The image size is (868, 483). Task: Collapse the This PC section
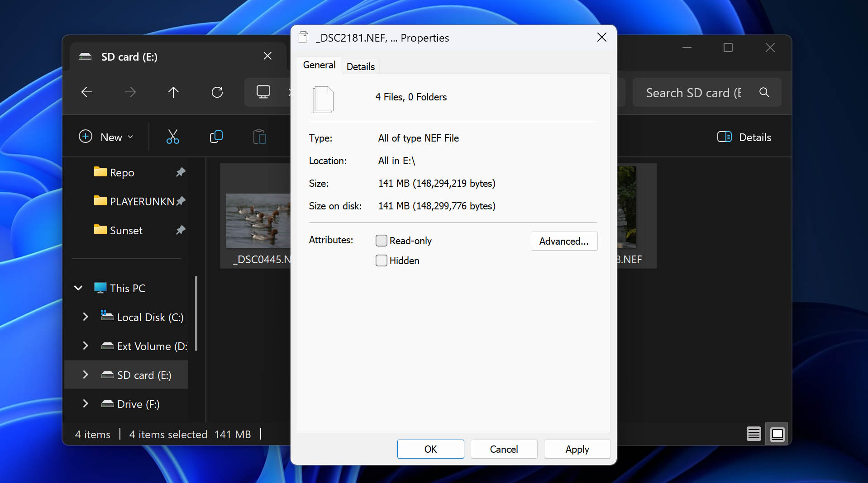[78, 288]
